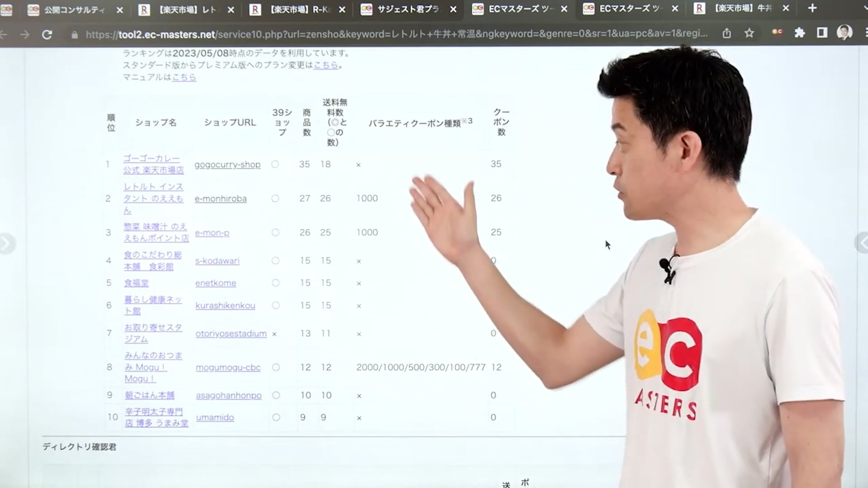Click the right side panel arrow
868x488 pixels.
coord(862,244)
